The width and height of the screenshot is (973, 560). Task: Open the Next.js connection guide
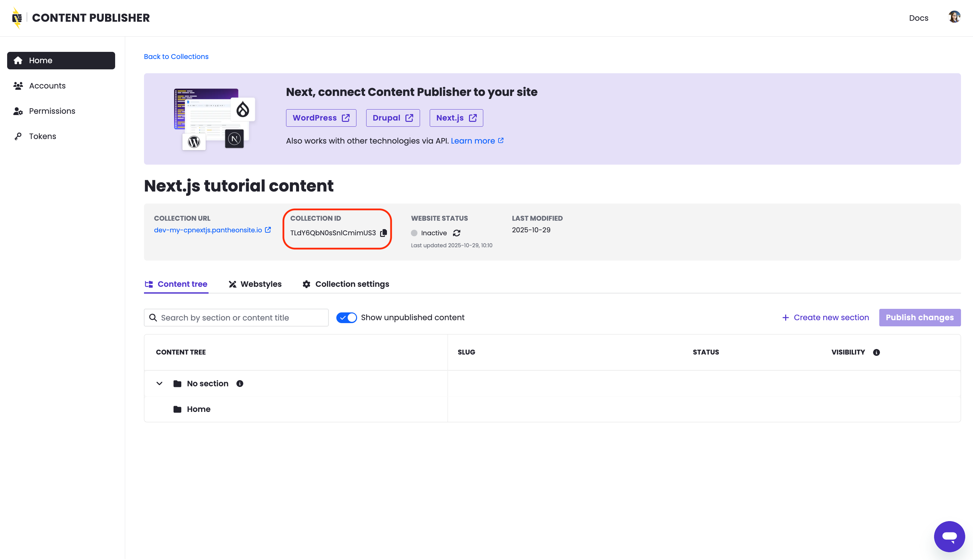click(x=456, y=118)
